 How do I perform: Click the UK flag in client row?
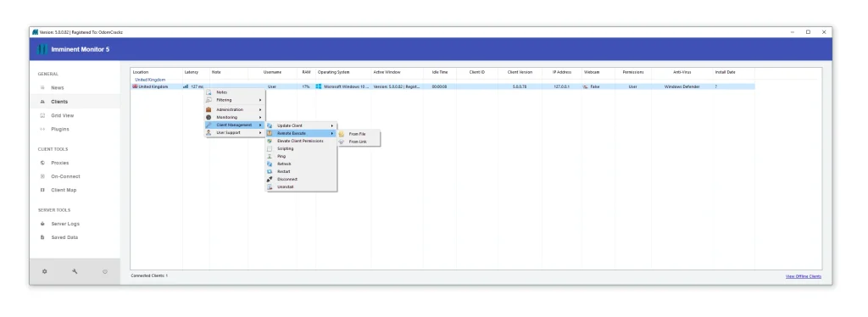[x=135, y=86]
